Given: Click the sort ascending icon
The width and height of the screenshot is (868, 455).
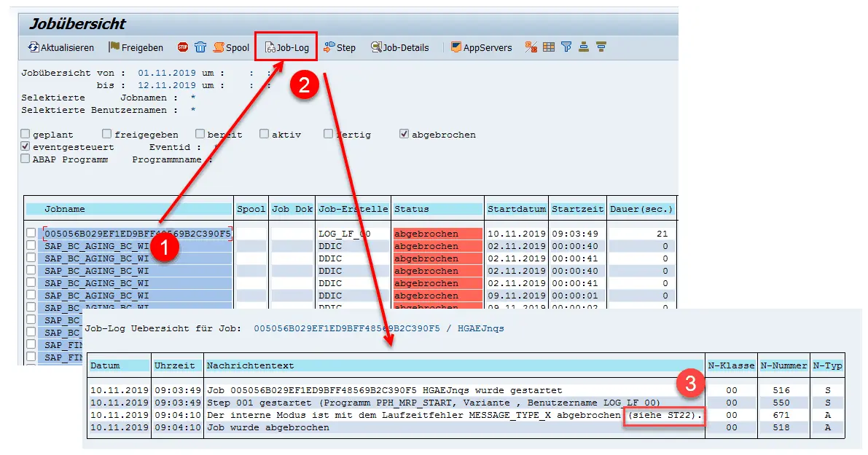Looking at the screenshot, I should coord(584,47).
